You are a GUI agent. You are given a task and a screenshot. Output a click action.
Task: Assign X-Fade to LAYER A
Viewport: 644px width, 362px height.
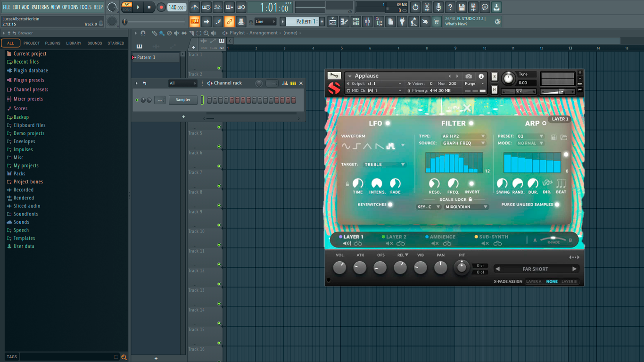534,282
